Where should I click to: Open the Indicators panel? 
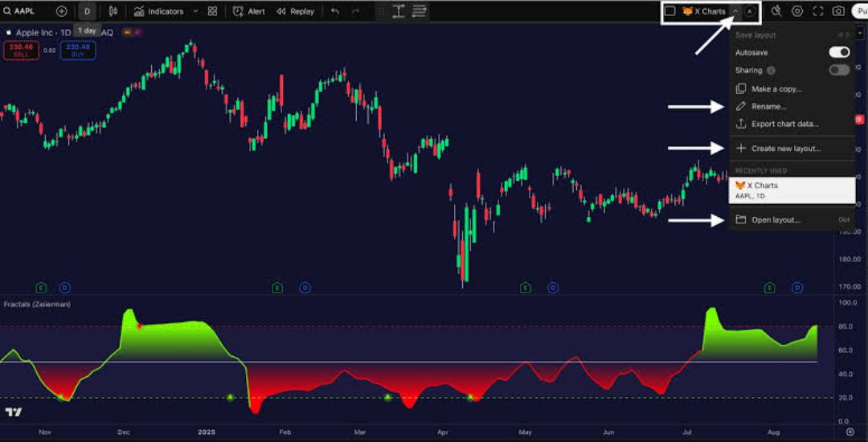(x=158, y=11)
